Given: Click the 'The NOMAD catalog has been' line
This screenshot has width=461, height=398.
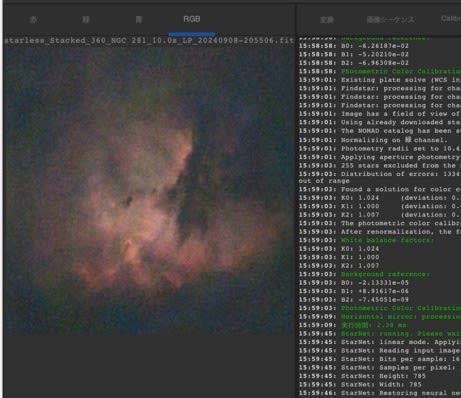Looking at the screenshot, I should coord(380,131).
